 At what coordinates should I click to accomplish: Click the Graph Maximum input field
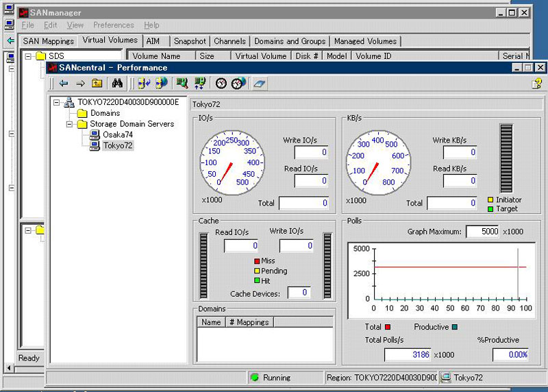coord(482,232)
